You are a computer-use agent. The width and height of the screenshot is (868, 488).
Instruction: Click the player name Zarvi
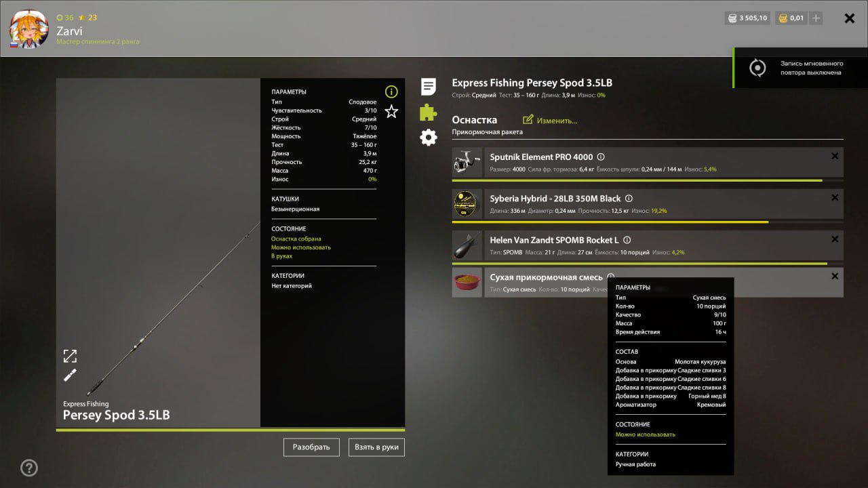[x=70, y=31]
